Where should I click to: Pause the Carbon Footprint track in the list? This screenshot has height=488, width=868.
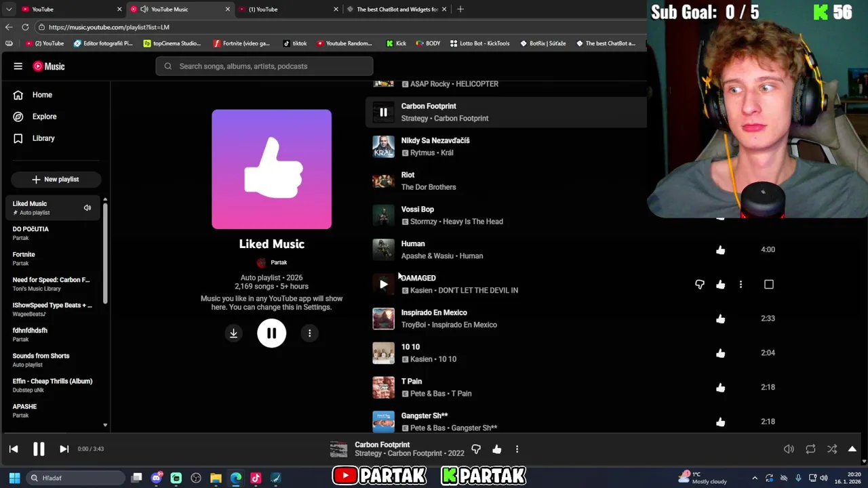(x=383, y=113)
